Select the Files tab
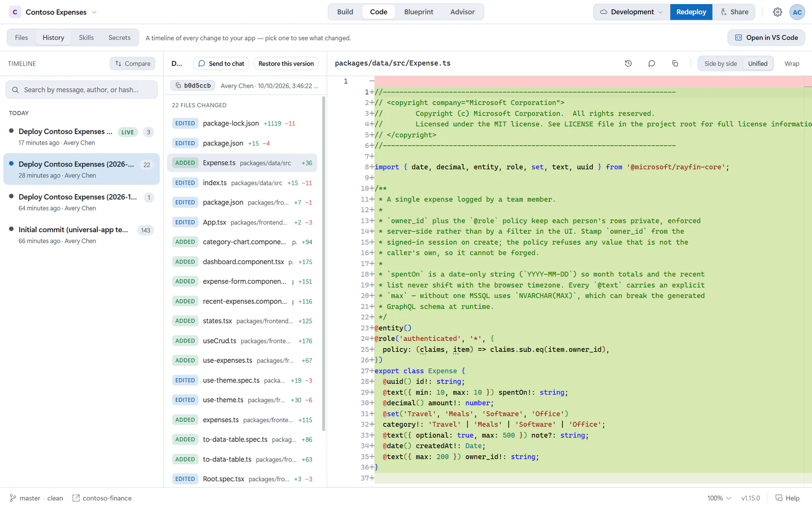This screenshot has width=812, height=508. click(x=21, y=38)
